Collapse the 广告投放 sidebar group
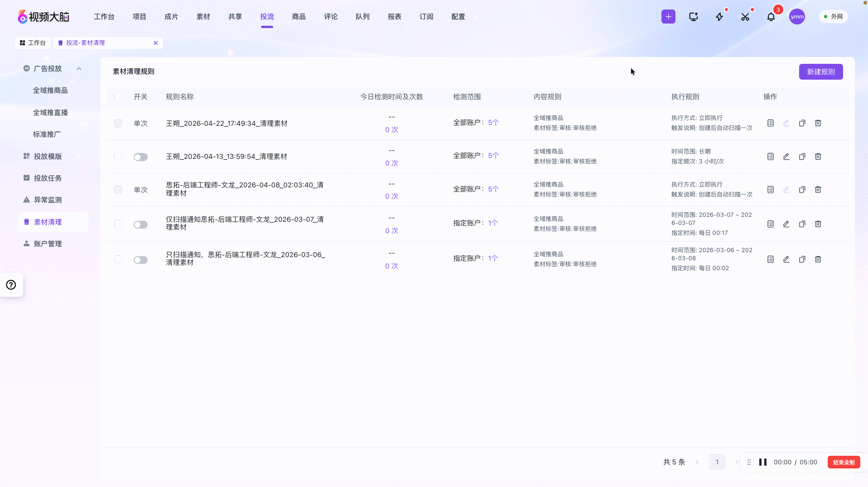 coord(79,69)
